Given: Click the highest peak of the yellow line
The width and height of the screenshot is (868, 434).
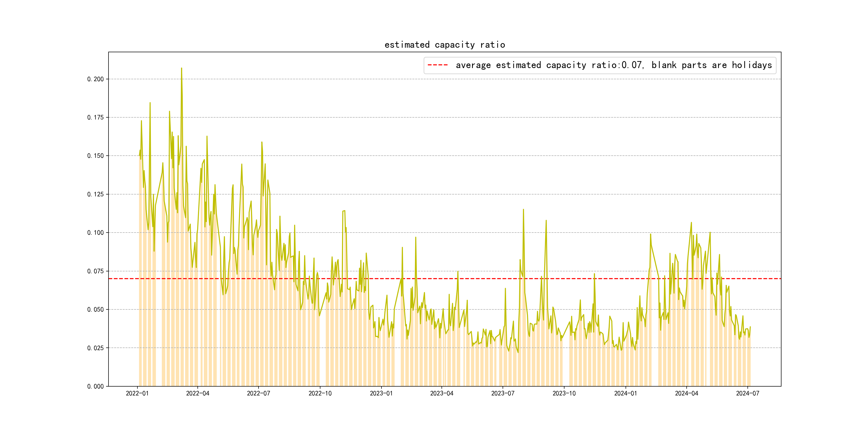Looking at the screenshot, I should point(182,68).
